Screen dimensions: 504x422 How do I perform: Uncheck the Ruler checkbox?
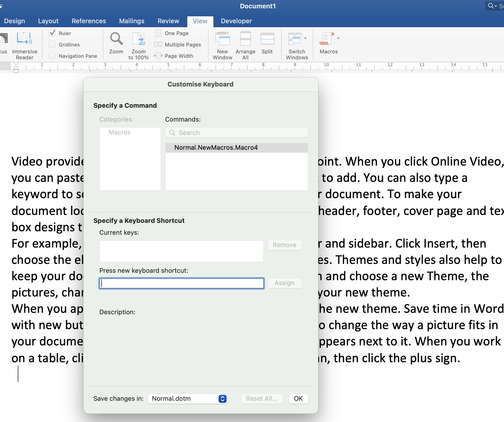tap(52, 33)
